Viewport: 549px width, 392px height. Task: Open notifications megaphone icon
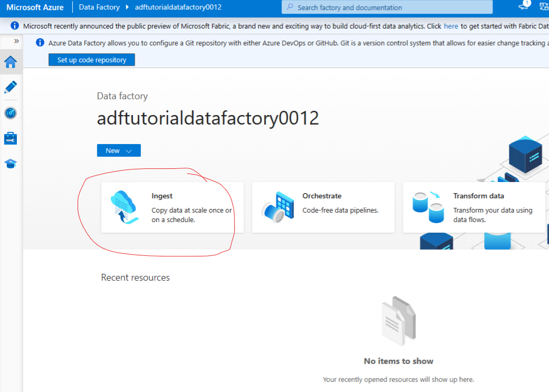click(x=524, y=6)
